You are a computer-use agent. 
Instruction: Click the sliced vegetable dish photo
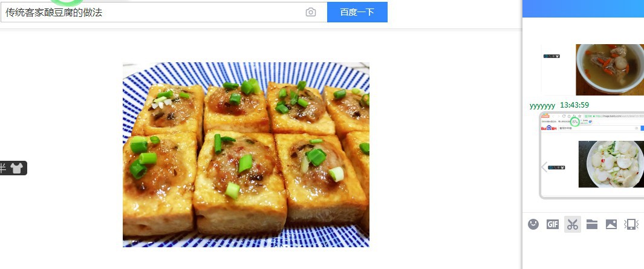click(611, 164)
